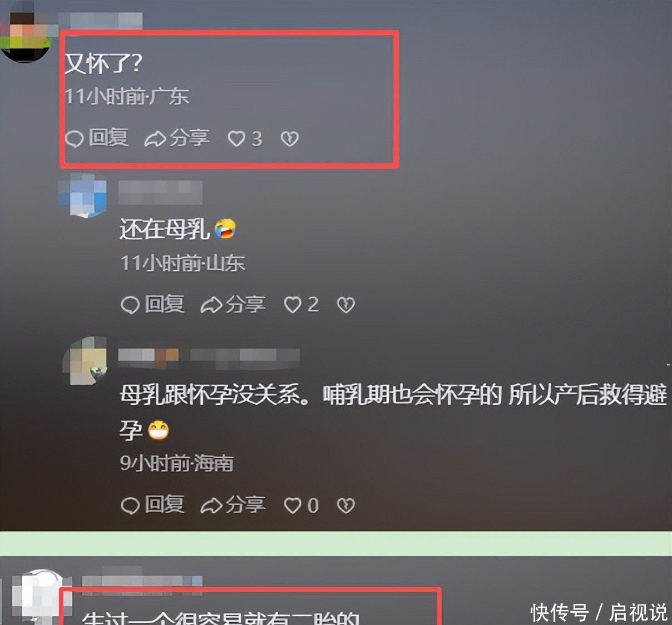672x625 pixels.
Task: Like the 还在母乳 comment with 2 likes
Action: click(x=302, y=304)
